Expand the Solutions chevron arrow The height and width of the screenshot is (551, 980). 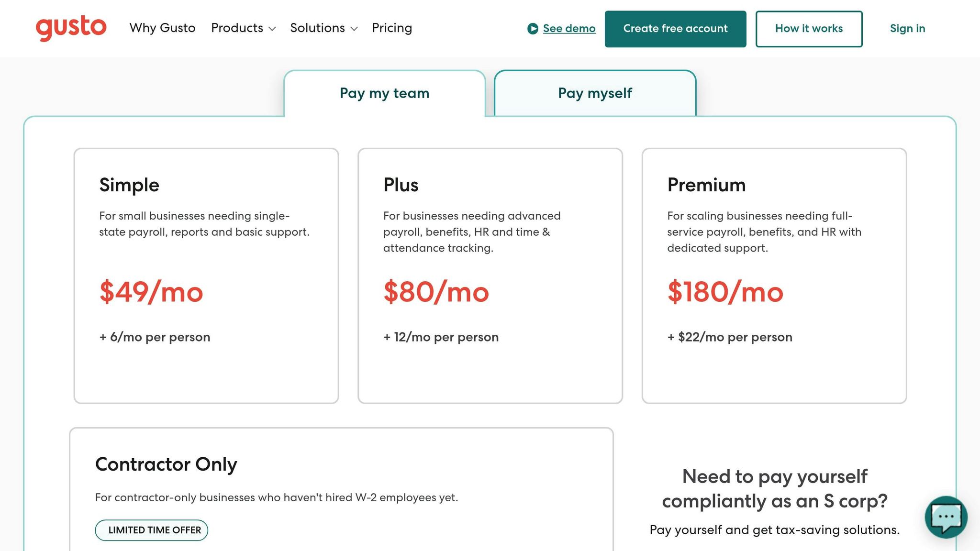pos(354,29)
